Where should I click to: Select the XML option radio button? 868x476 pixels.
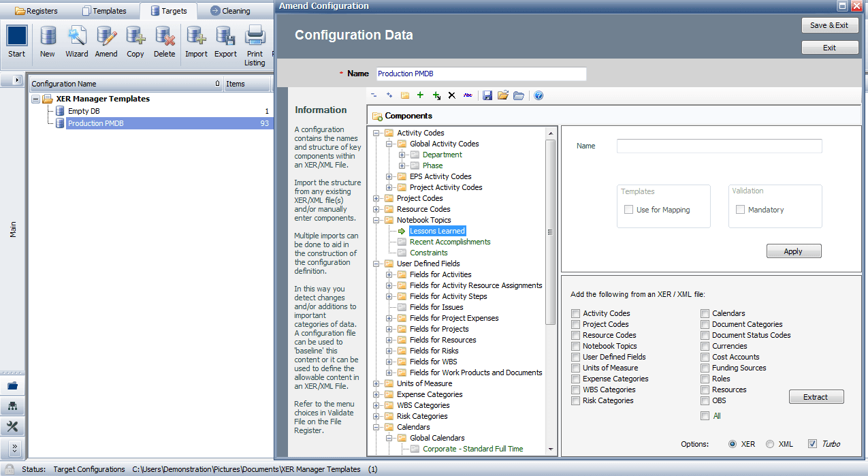pyautogui.click(x=770, y=444)
